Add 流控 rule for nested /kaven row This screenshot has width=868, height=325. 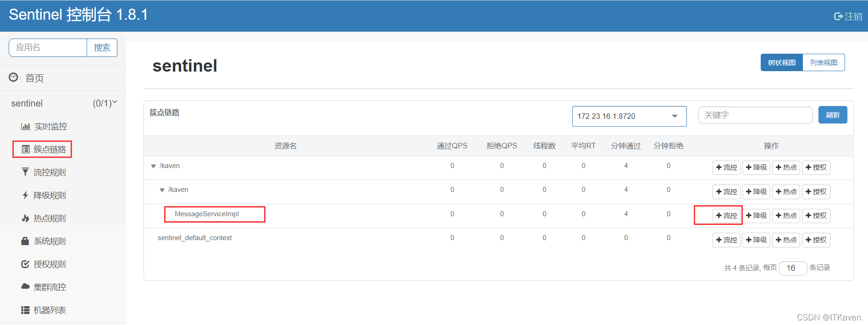click(726, 192)
